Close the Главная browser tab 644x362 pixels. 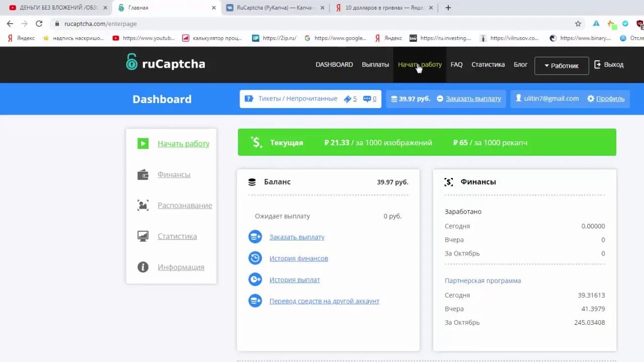[214, 8]
